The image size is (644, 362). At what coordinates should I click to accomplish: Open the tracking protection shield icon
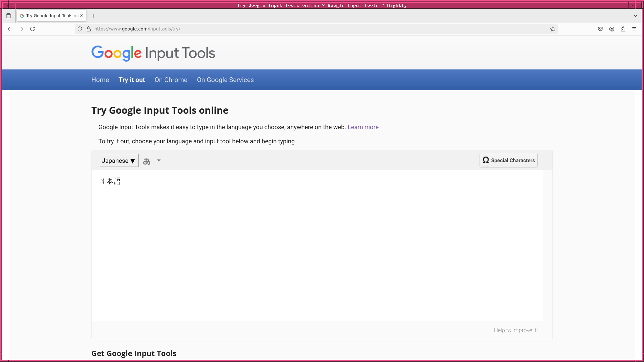tap(80, 29)
